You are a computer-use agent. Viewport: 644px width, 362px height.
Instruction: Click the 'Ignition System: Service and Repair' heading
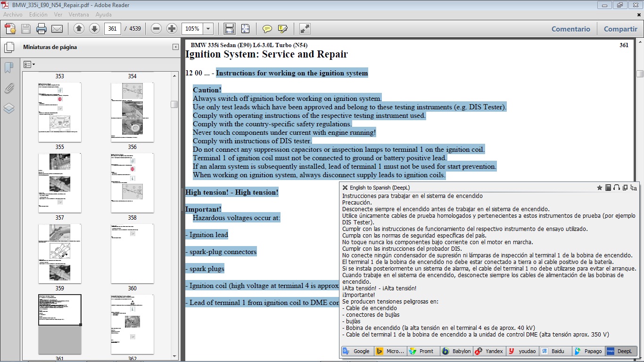[x=266, y=54]
